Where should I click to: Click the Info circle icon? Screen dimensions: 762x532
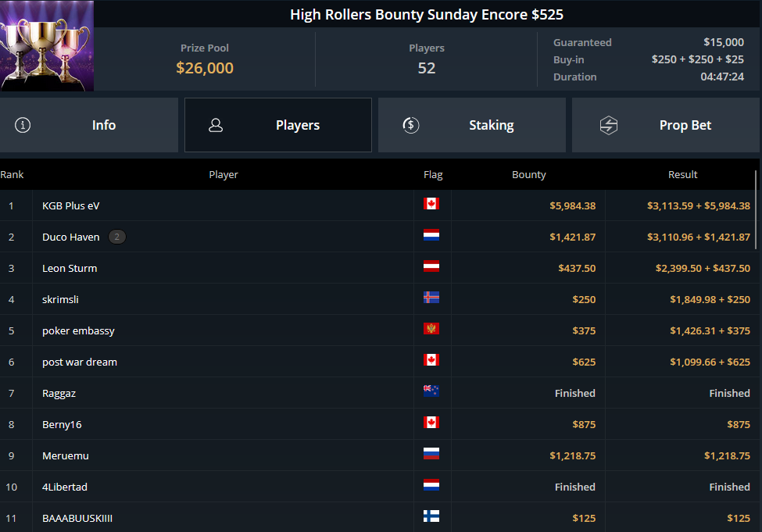point(23,125)
